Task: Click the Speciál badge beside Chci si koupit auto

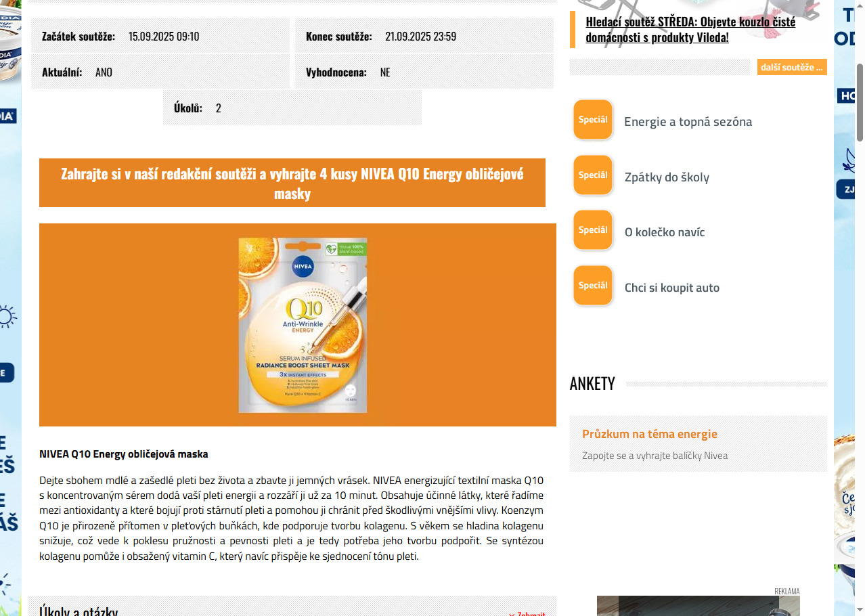Action: [x=594, y=286]
